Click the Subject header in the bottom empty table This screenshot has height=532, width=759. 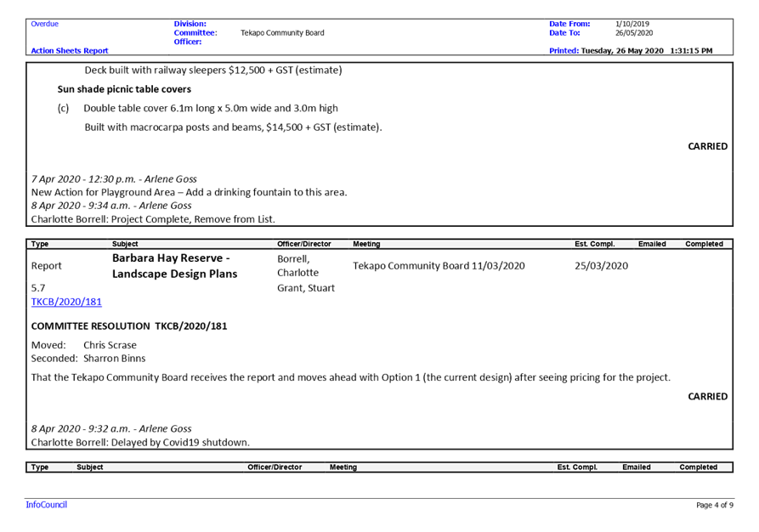click(x=89, y=467)
